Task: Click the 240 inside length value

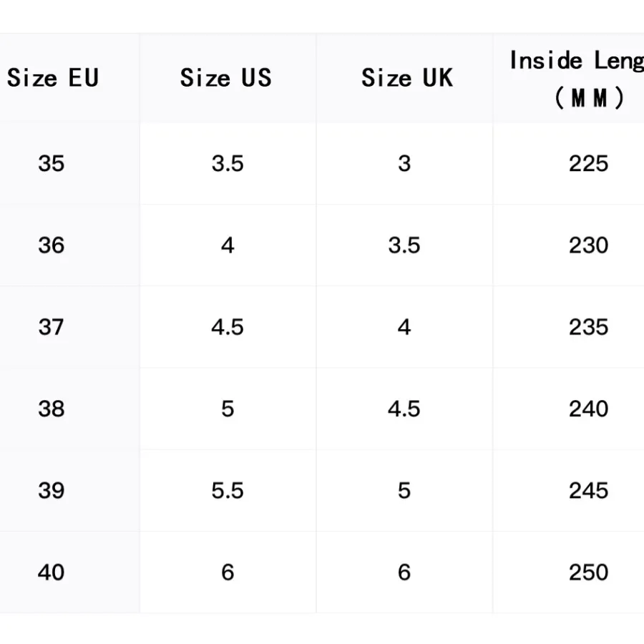Action: pos(588,409)
